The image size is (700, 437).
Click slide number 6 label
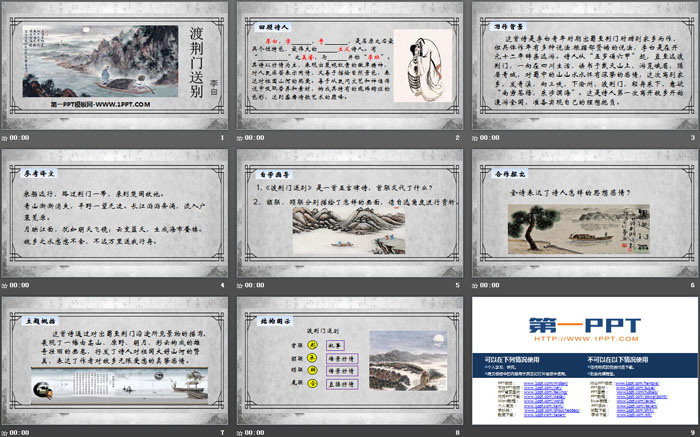[x=693, y=285]
